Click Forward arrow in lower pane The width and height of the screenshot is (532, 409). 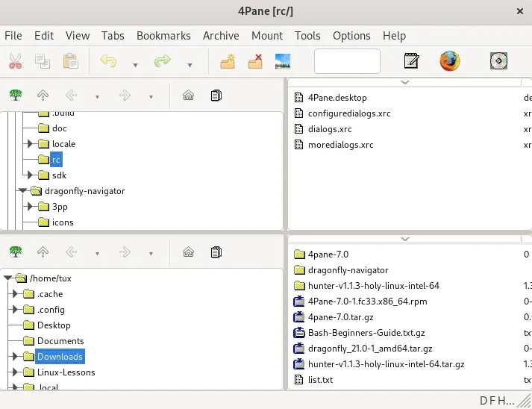pos(125,252)
